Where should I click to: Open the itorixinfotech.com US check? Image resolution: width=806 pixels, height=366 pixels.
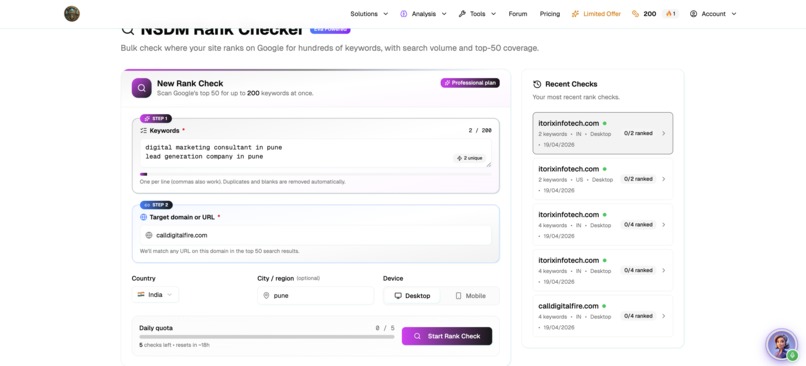602,179
